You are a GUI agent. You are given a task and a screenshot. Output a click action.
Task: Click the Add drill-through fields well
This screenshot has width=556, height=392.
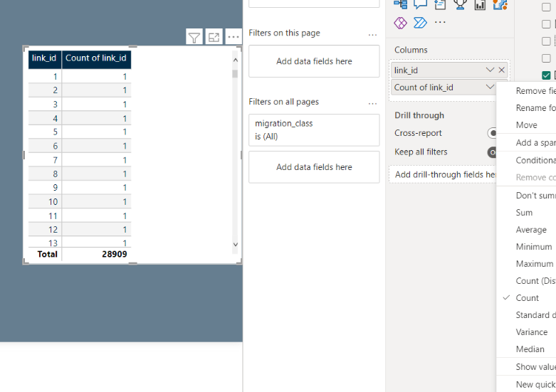click(x=443, y=174)
